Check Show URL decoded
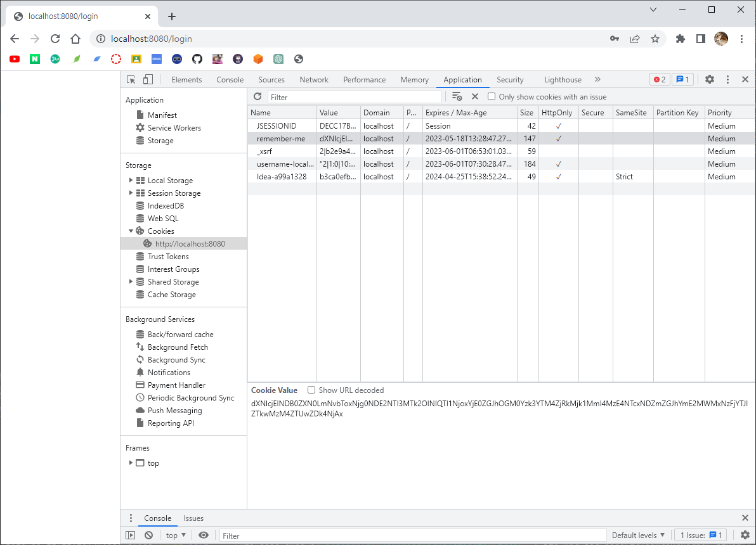Screen dimensions: 756x545 click(311, 390)
